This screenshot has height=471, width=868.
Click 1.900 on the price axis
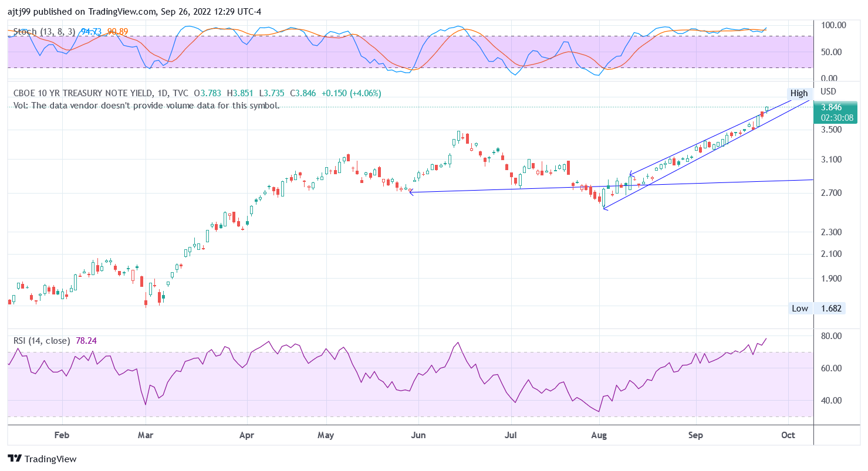832,279
